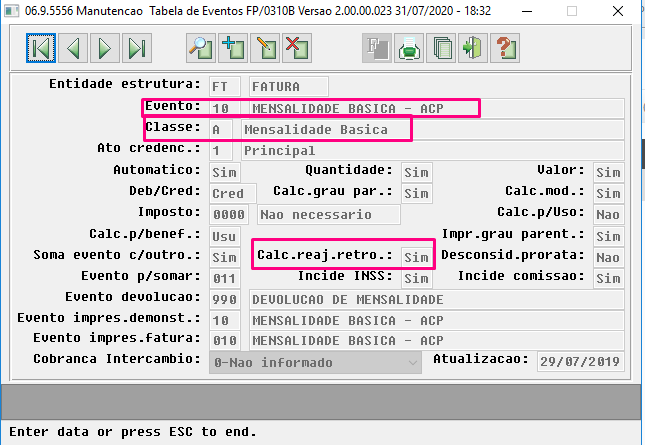Viewport: 645px width, 445px height.
Task: Click the application icon in title bar
Action: [11, 11]
